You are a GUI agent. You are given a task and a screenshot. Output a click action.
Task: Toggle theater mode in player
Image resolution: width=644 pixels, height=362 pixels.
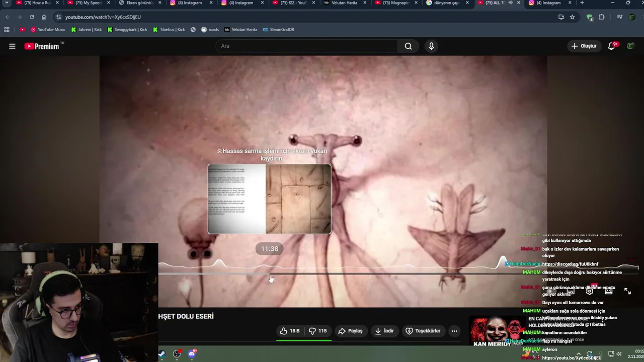(608, 291)
